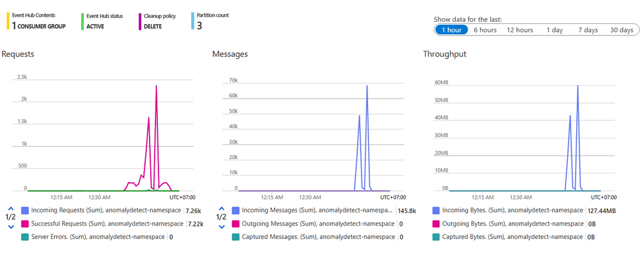
Task: Click the Cleanup policy DELETE tile
Action: pyautogui.click(x=158, y=21)
